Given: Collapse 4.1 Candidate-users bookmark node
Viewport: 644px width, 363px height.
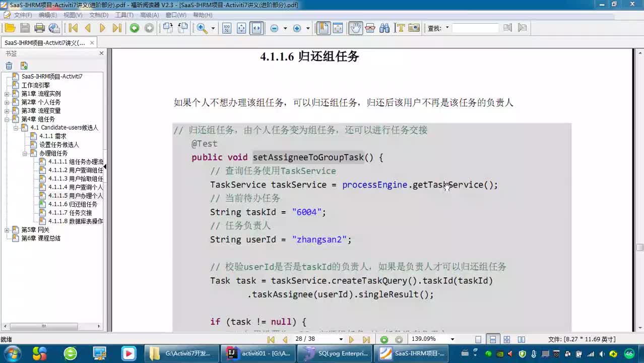Looking at the screenshot, I should point(16,128).
